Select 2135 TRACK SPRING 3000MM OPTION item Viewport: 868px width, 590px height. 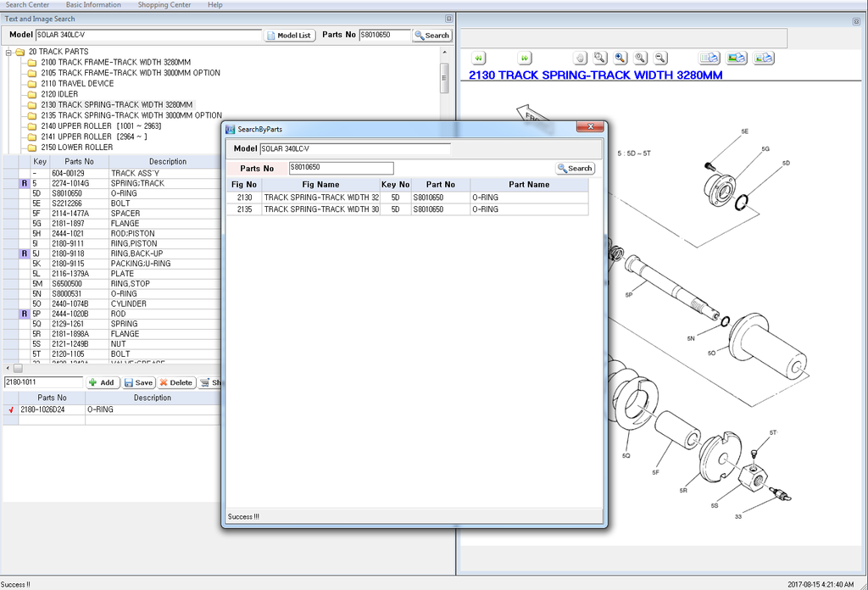(131, 115)
